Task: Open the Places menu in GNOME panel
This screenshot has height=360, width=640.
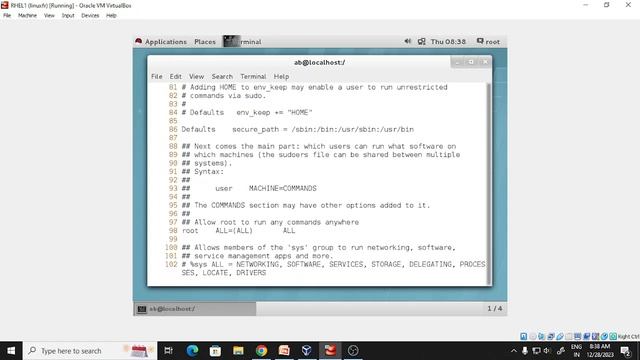Action: (205, 42)
